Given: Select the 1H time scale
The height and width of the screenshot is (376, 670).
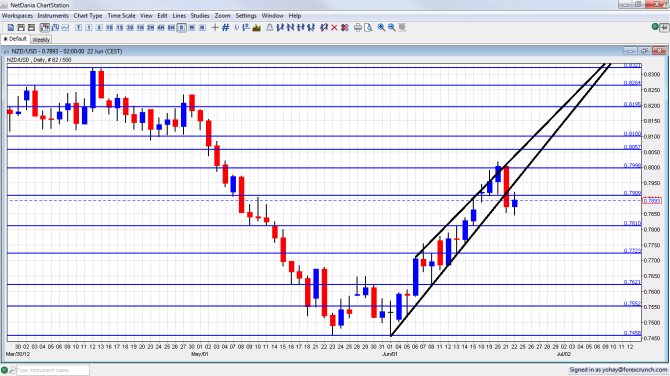Looking at the screenshot, I should coord(140,27).
